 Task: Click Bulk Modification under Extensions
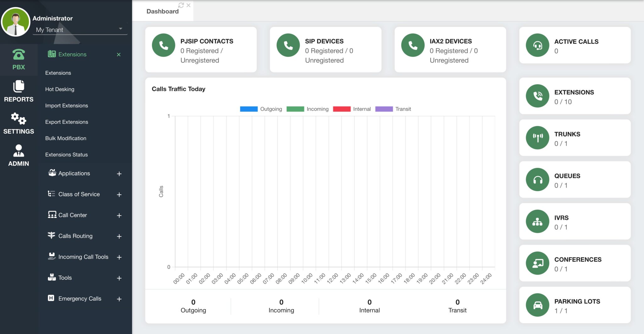tap(65, 138)
